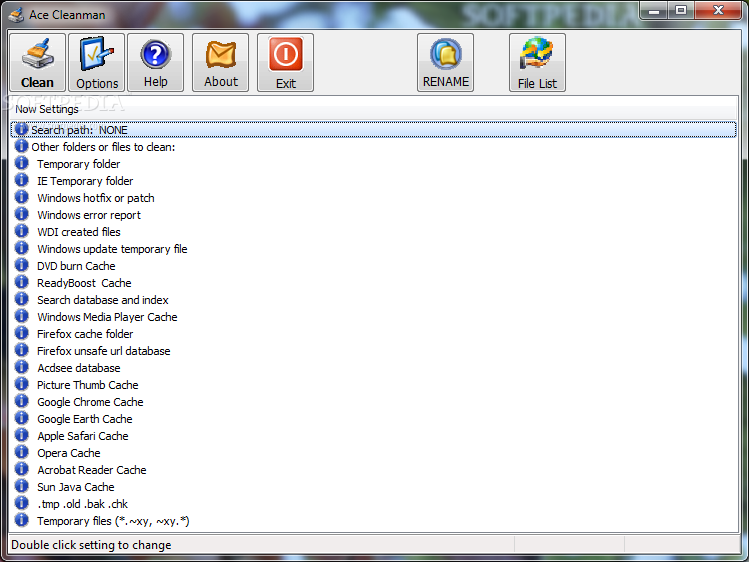Open the About envelope button
The width and height of the screenshot is (749, 562).
[x=221, y=63]
